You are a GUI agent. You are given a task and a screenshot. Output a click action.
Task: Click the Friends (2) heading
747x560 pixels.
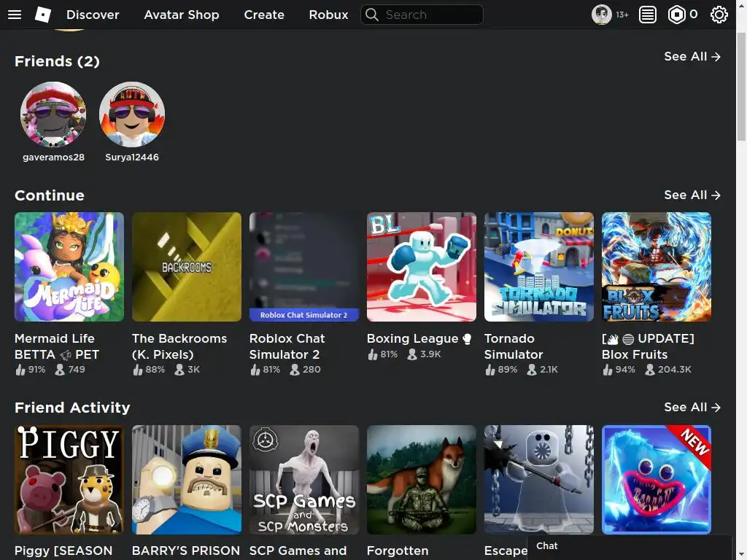point(57,61)
